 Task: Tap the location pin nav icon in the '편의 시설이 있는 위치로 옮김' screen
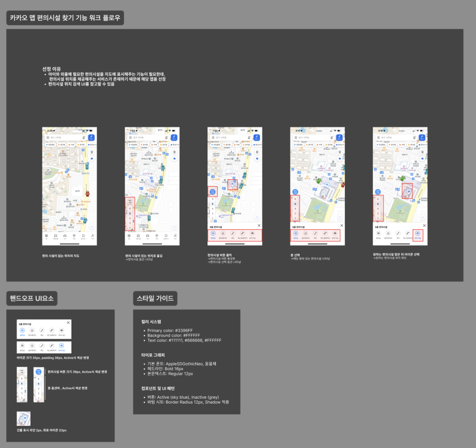[157, 236]
